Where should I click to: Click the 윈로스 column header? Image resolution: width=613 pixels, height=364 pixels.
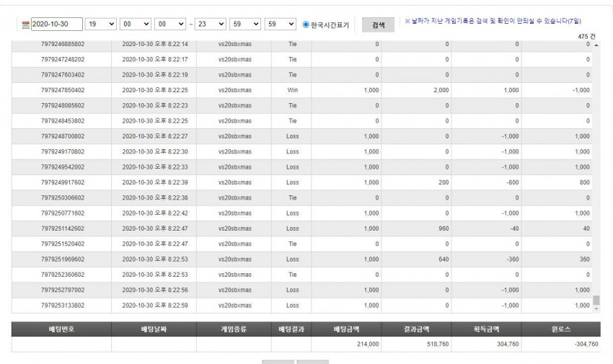pyautogui.click(x=561, y=329)
